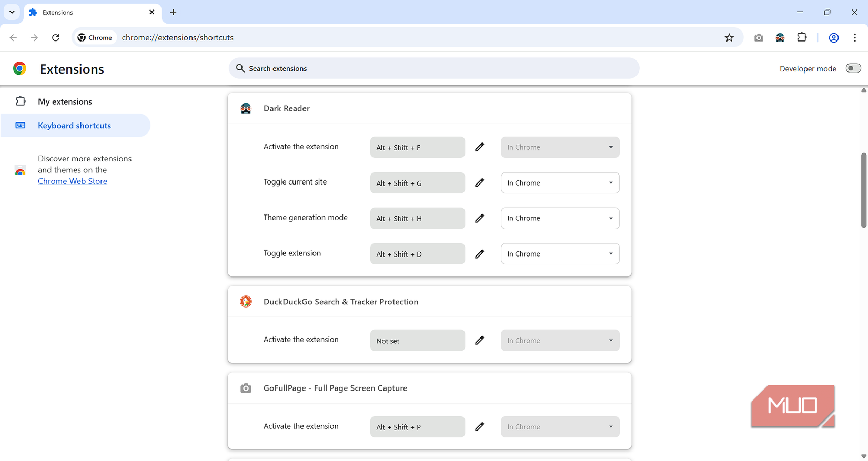
Task: Click the vertical scrollbar thumb
Action: tap(864, 190)
